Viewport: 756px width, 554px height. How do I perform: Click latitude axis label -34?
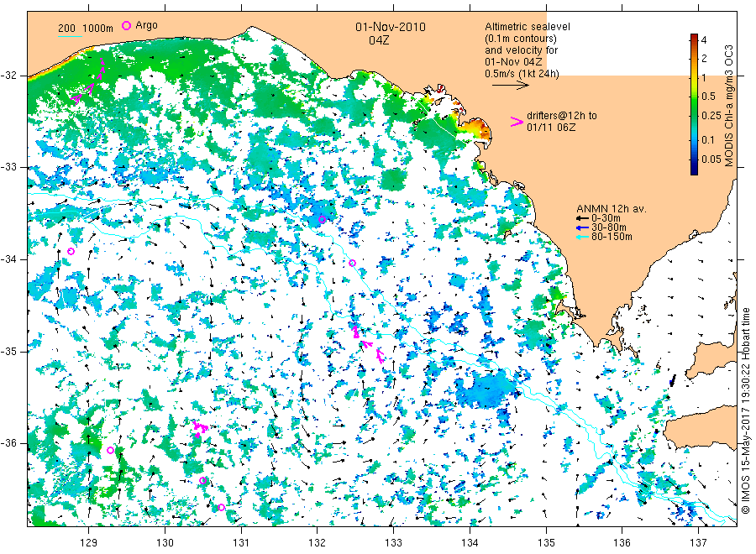(x=8, y=259)
